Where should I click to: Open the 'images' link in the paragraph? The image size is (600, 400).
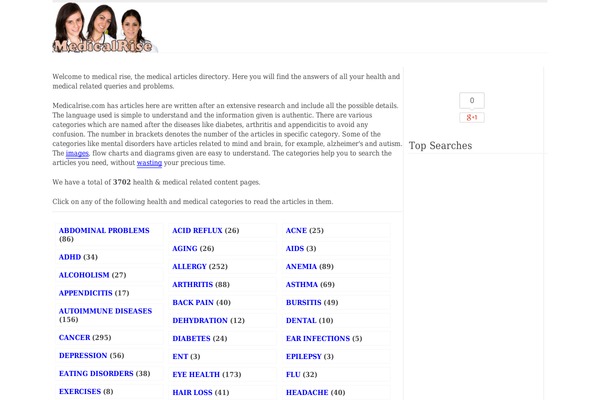[x=77, y=153]
